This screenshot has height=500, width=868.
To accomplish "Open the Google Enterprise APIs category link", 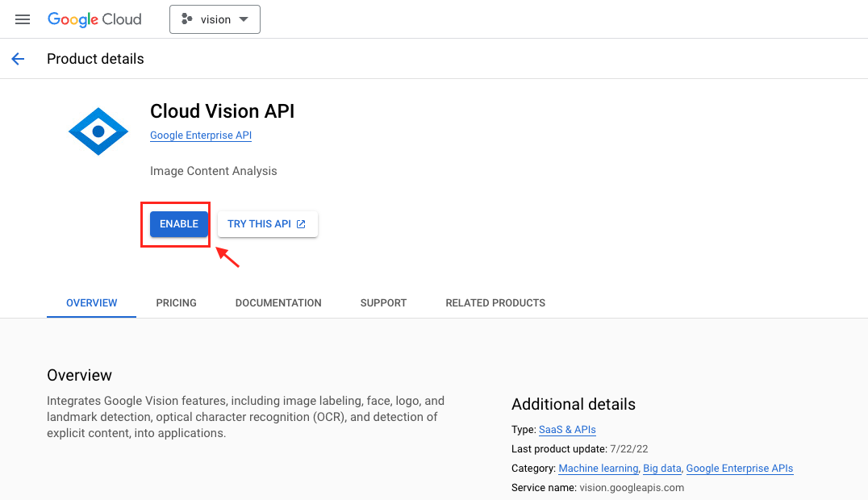I will click(740, 469).
